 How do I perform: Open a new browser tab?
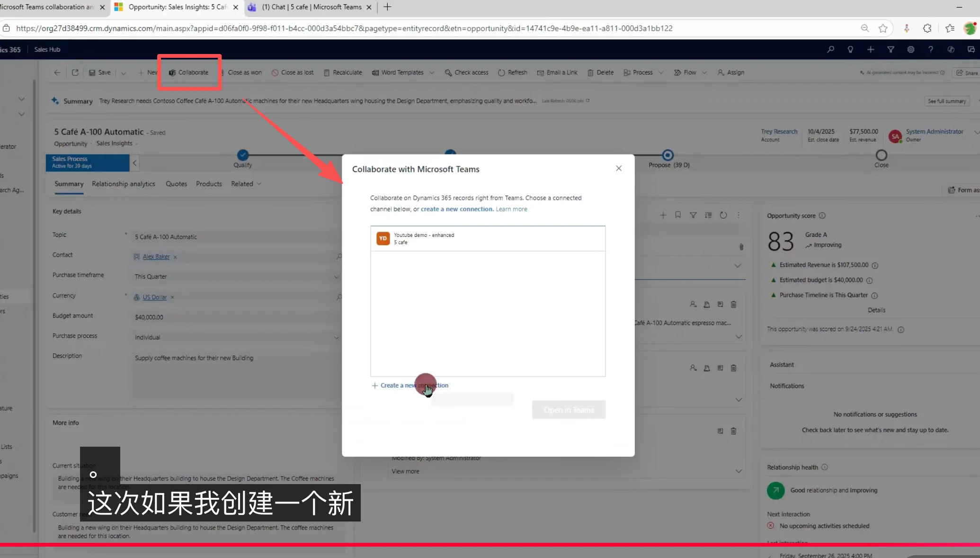(387, 7)
